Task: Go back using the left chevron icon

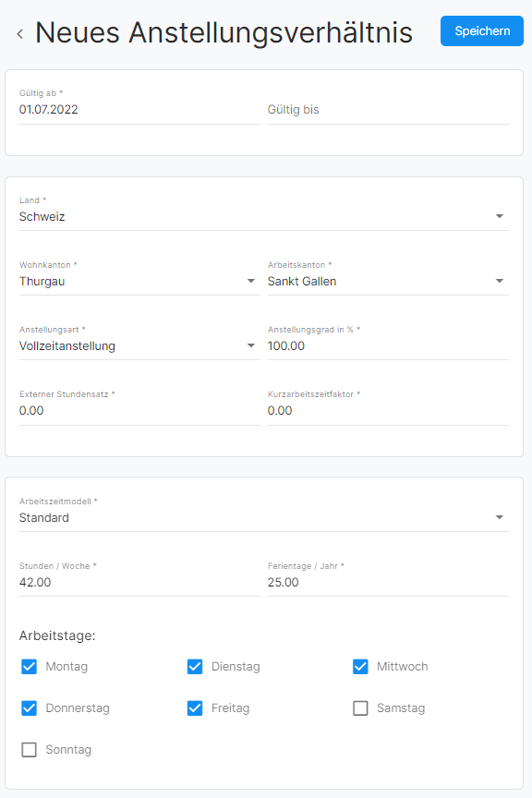Action: click(19, 34)
